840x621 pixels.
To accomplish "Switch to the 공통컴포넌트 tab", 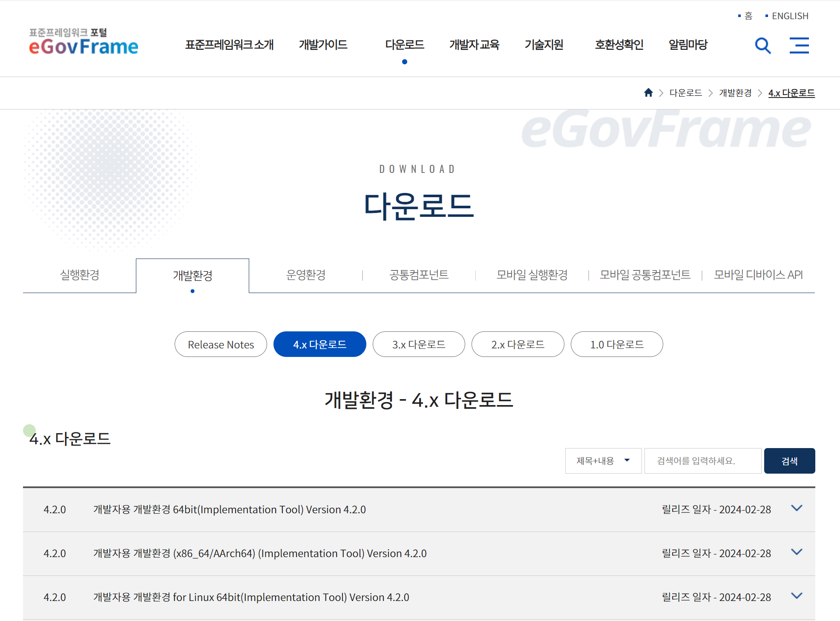I will pos(419,275).
